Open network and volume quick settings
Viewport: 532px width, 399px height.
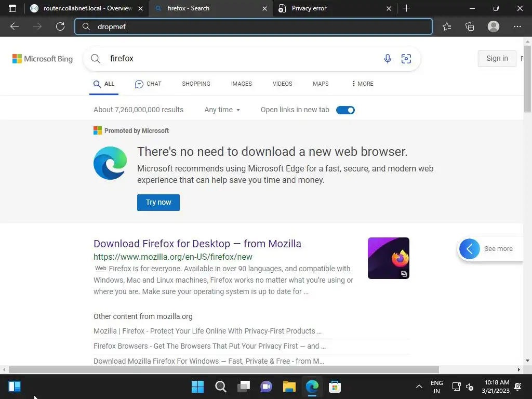[x=463, y=387]
